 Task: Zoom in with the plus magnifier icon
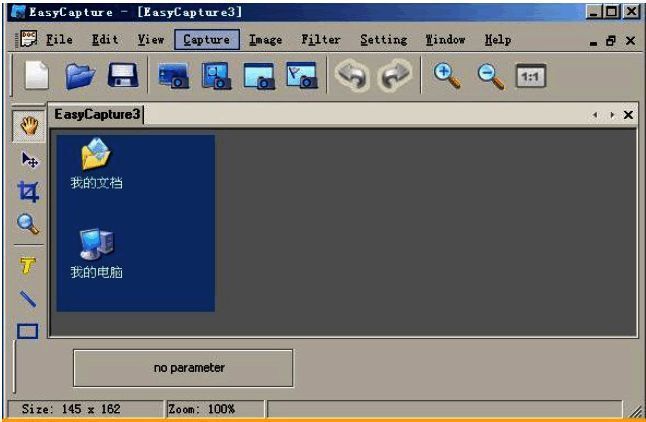pyautogui.click(x=447, y=76)
